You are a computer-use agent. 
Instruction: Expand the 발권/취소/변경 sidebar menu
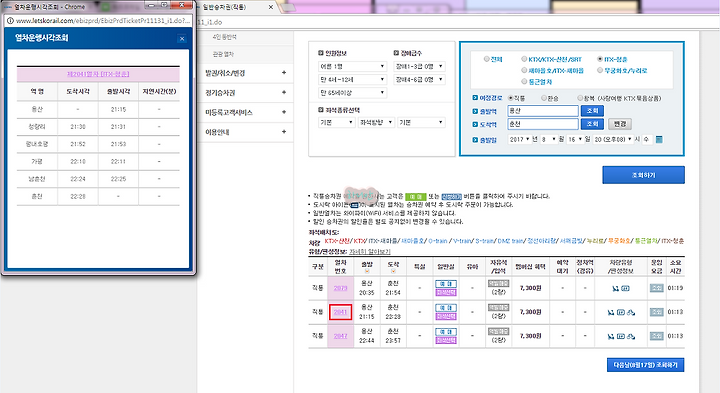pos(246,73)
